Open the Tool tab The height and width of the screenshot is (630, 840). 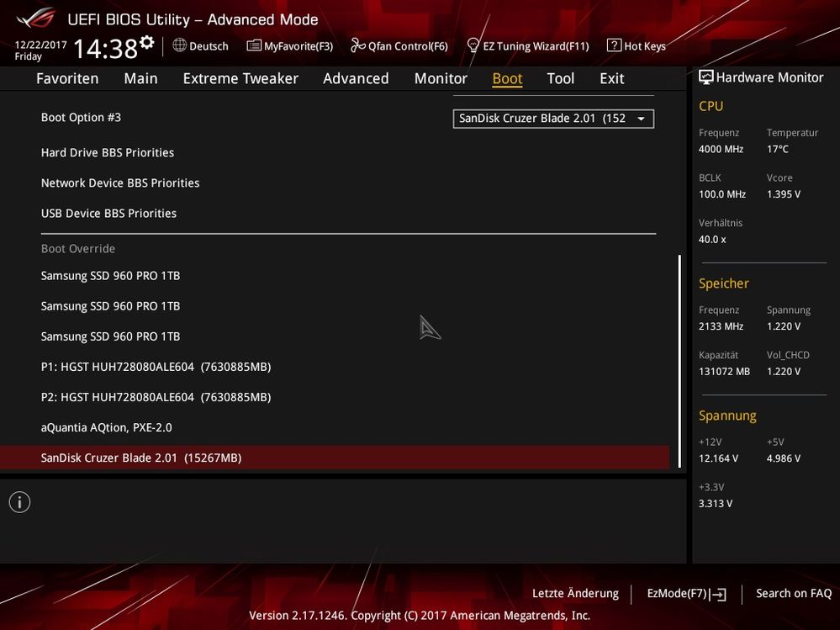561,79
